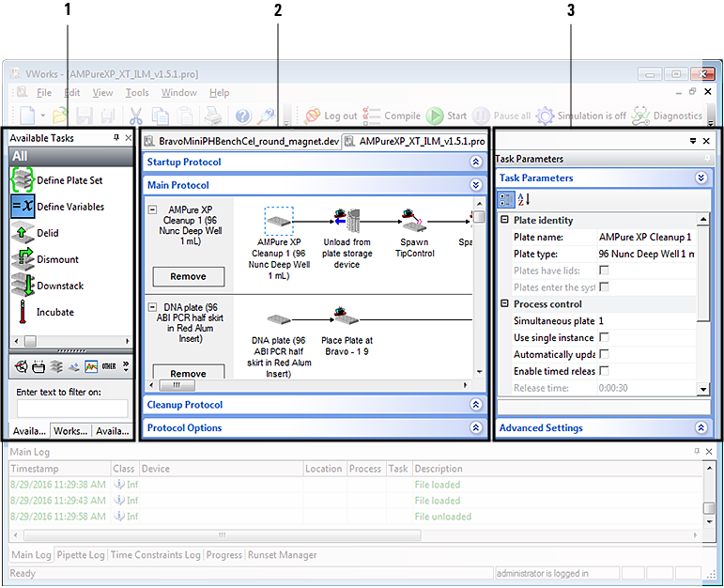Click the Spawn TipControl task icon
The image size is (724, 588).
point(414,221)
